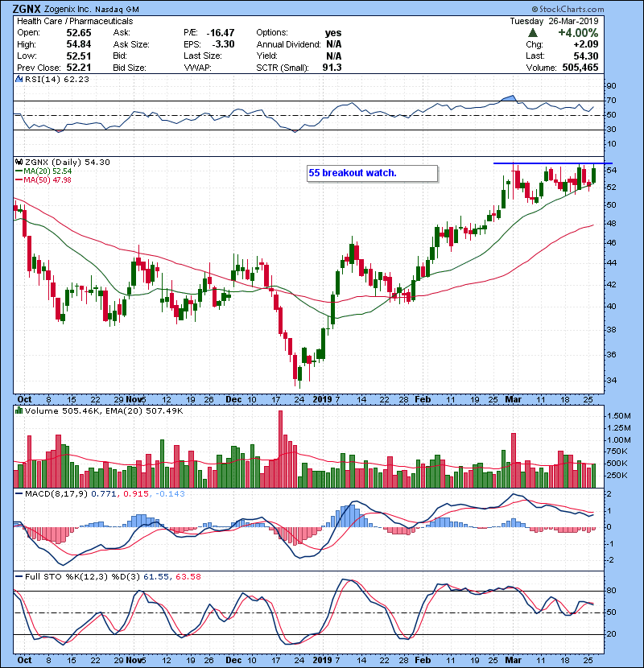Click the Stochastic 80 axis label
Viewport: 644px width, 668px height.
[x=611, y=591]
